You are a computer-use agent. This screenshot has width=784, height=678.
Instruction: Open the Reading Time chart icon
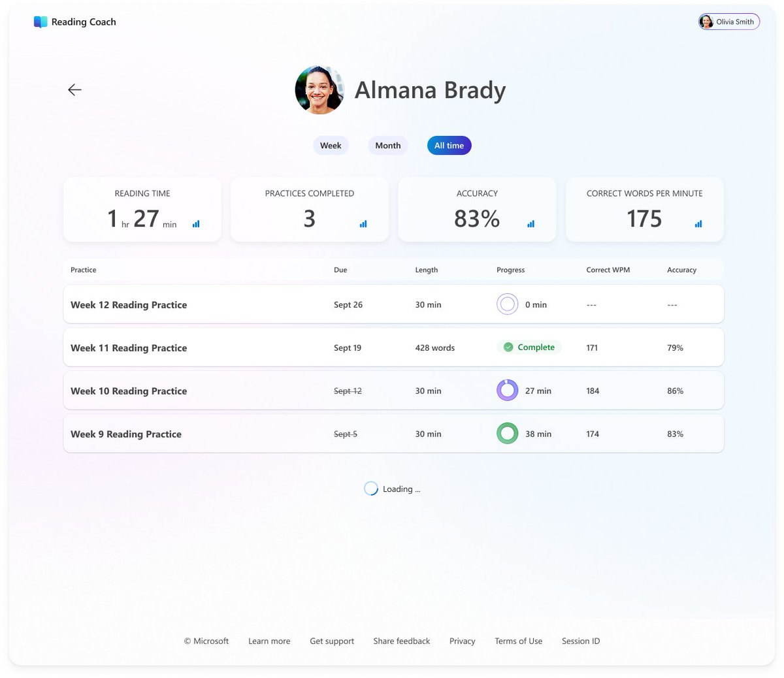pos(196,224)
